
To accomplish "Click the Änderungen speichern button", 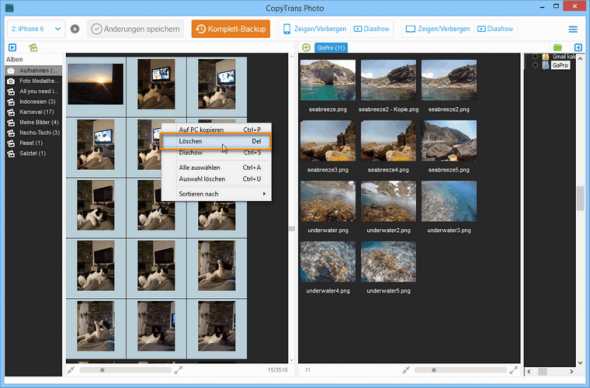I will 136,29.
